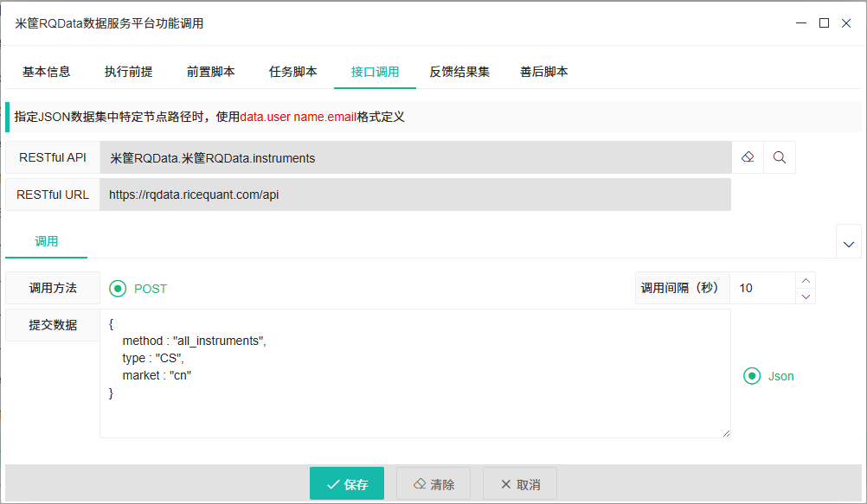This screenshot has height=504, width=867.
Task: Open the 前置脚本 tab
Action: click(x=209, y=73)
